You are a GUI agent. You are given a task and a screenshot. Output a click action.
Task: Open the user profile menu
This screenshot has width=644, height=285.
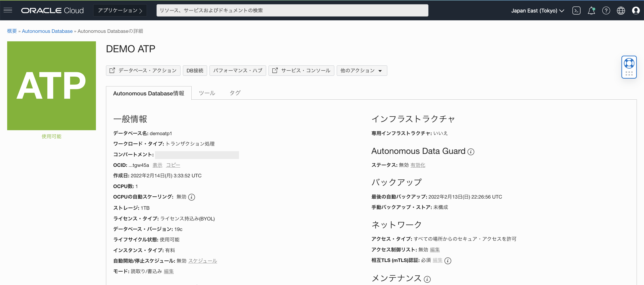tap(636, 10)
